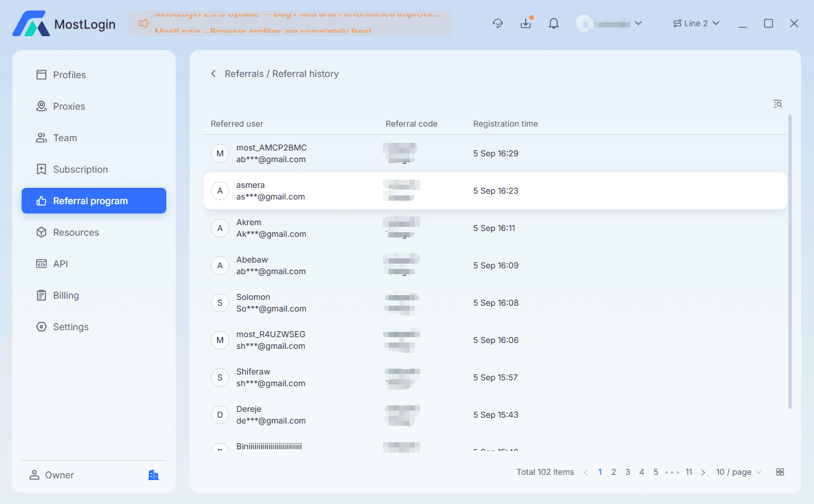Open the 10 / page dropdown
This screenshot has height=504, width=814.
(739, 472)
